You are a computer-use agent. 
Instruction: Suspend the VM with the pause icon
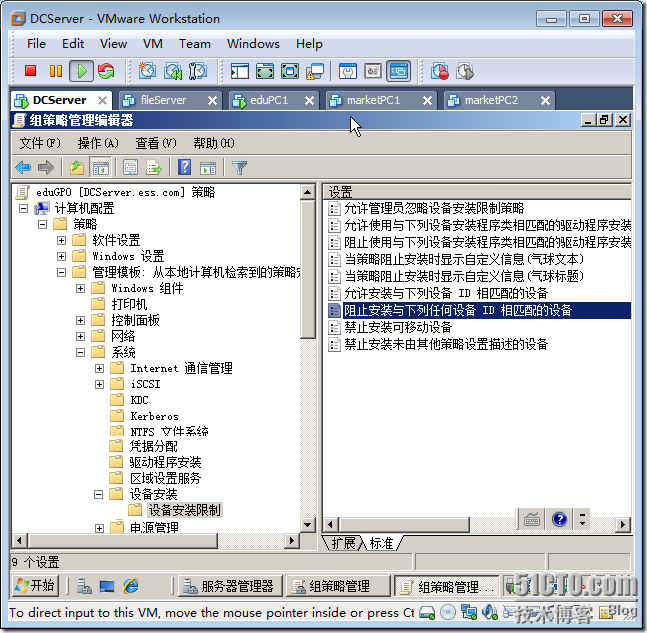pyautogui.click(x=56, y=71)
